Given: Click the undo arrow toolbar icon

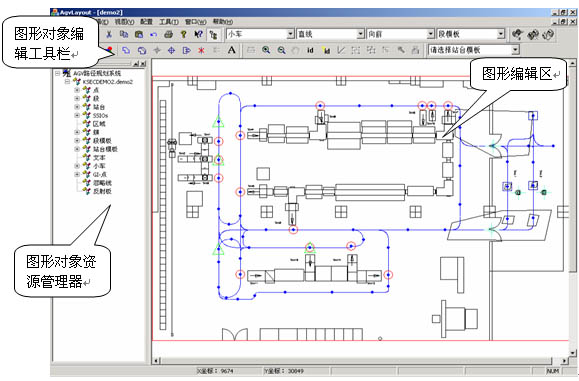Looking at the screenshot, I should click(154, 34).
